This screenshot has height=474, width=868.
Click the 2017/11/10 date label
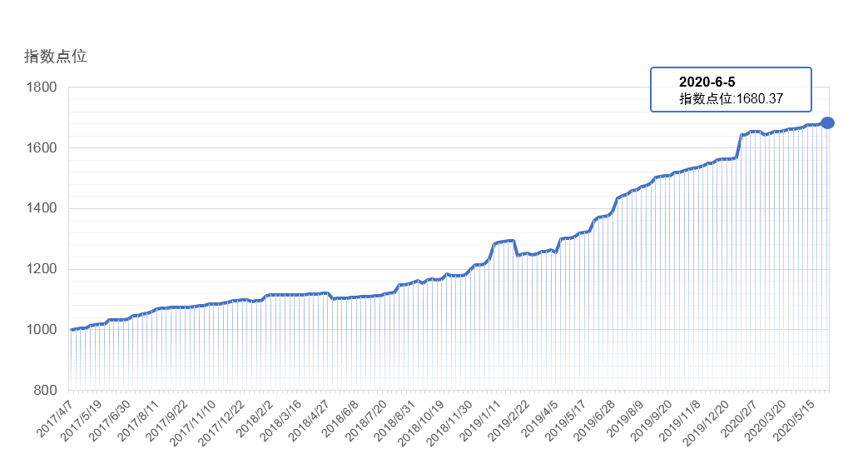point(192,422)
